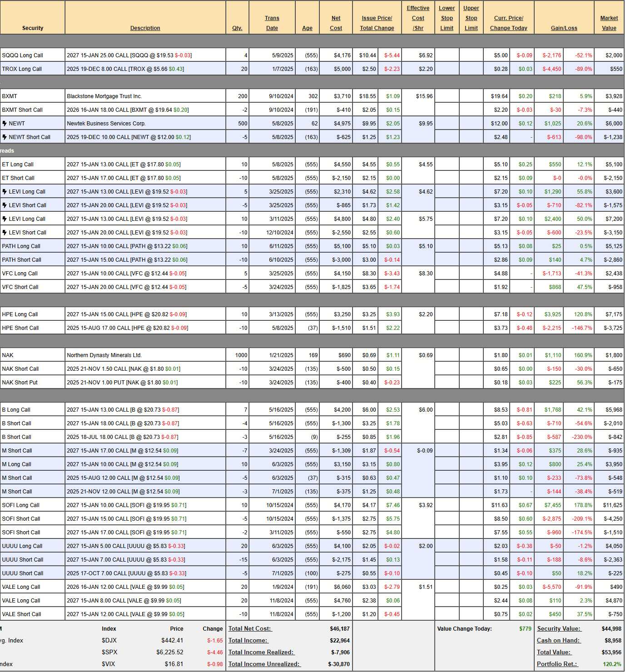The height and width of the screenshot is (672, 625).
Task: Click lightning icon on LEVI Long Call dated 3/11/2025
Action: (x=5, y=219)
